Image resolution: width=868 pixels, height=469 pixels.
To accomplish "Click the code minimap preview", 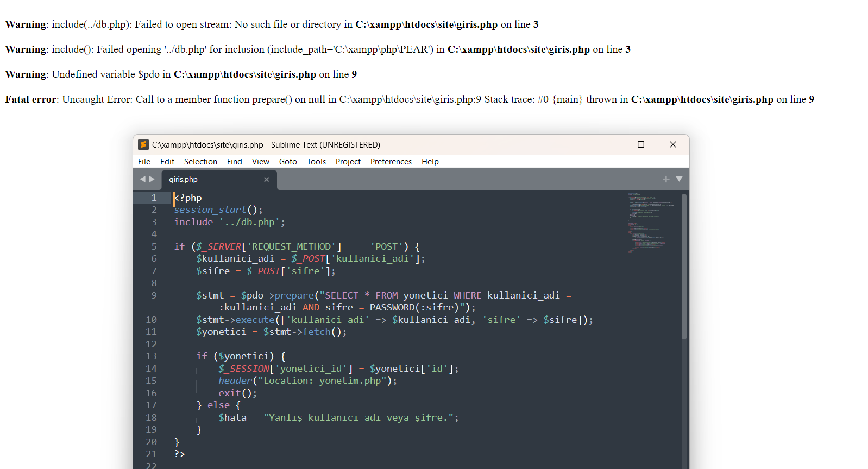I will [651, 223].
